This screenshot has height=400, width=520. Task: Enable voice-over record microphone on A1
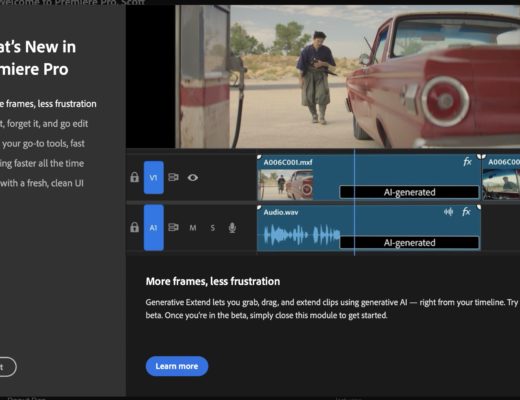point(232,228)
